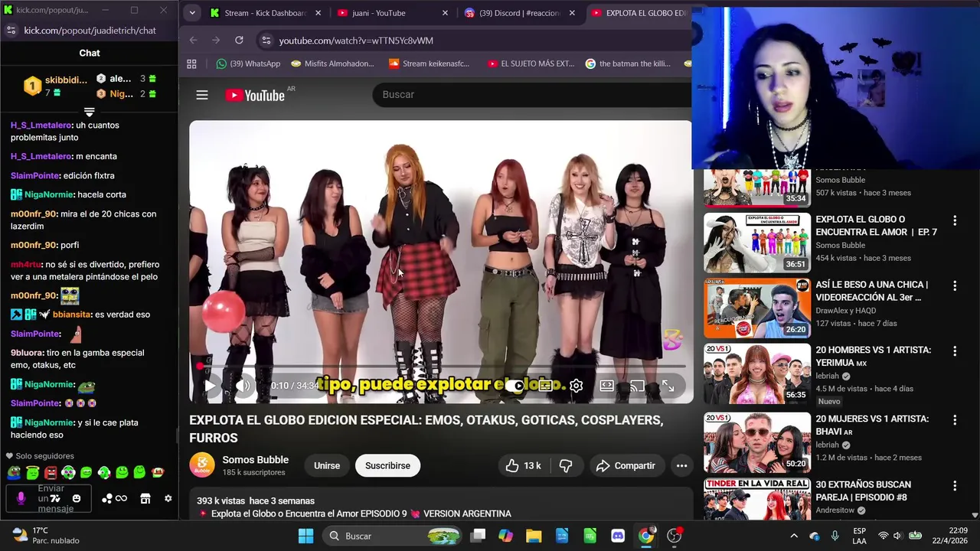Switch the player to theater mode
The image size is (980, 551).
coord(607,386)
